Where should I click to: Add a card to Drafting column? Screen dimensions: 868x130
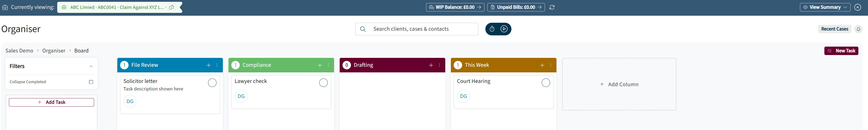tap(431, 65)
